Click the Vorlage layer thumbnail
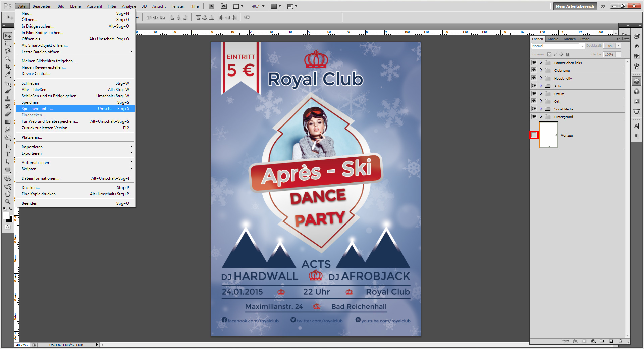Image resolution: width=644 pixels, height=349 pixels. pos(548,135)
